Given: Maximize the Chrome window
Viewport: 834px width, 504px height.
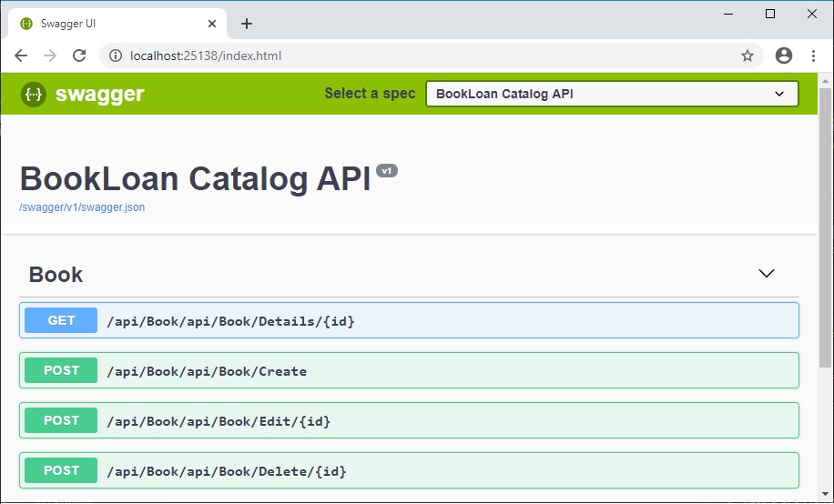Looking at the screenshot, I should click(x=770, y=15).
